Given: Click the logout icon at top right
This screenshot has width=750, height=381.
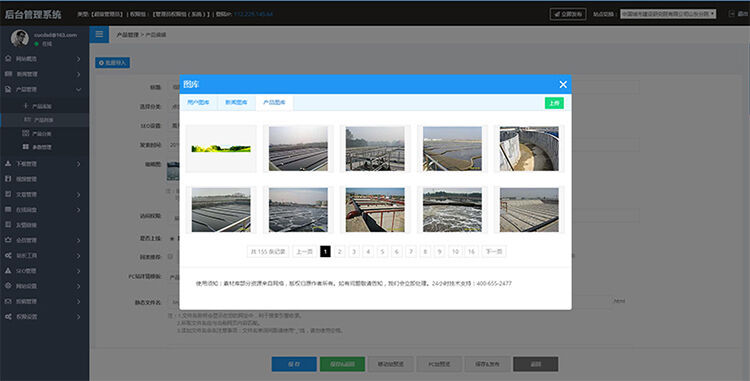Looking at the screenshot, I should [x=732, y=14].
